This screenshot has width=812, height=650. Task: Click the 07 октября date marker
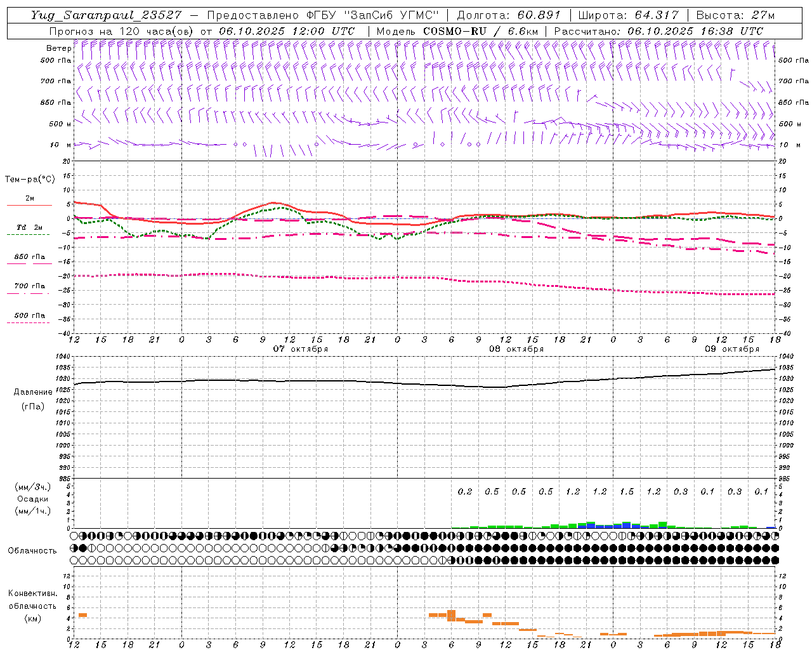(300, 349)
